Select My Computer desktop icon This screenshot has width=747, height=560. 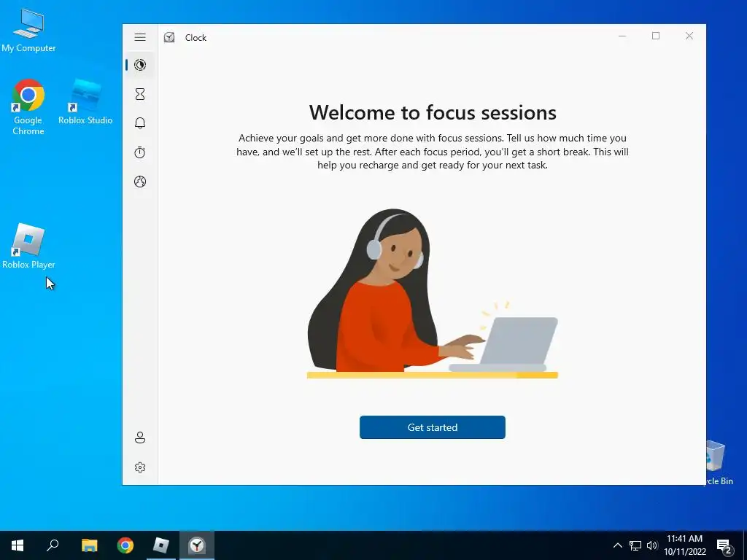[28, 31]
